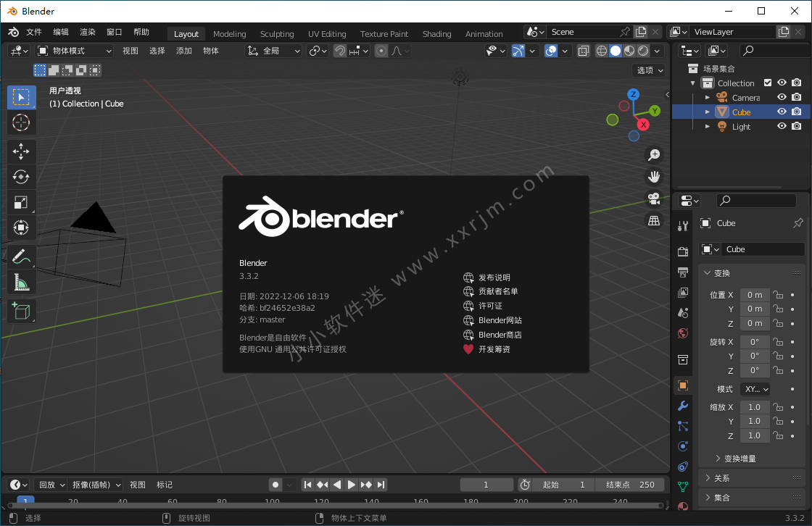Open the Release Notes link on splash
The width and height of the screenshot is (812, 526).
pos(486,277)
